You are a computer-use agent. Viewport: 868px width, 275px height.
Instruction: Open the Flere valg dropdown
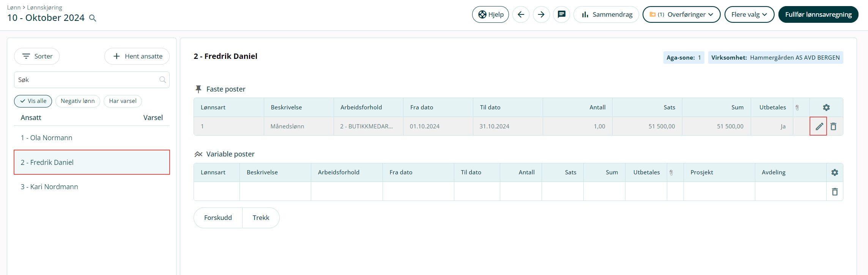click(749, 14)
